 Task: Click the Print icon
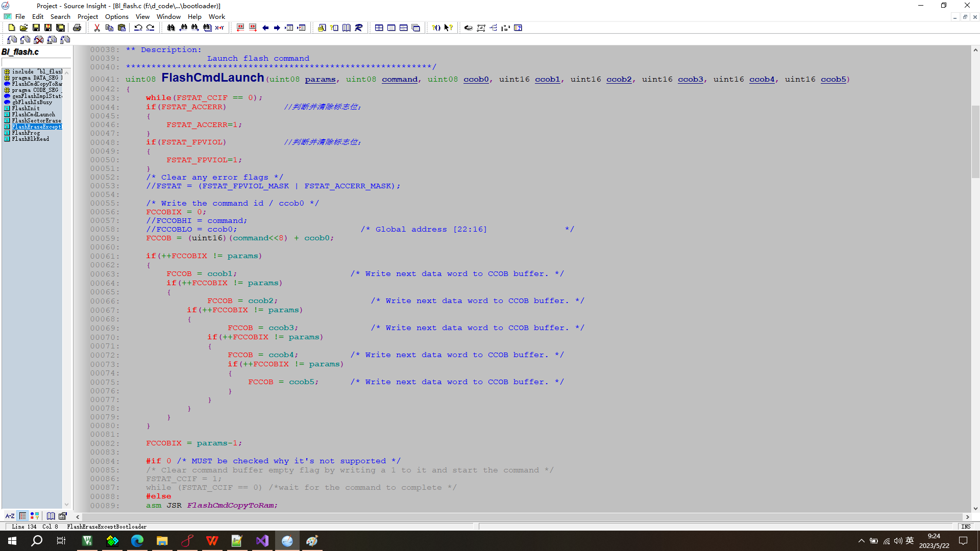click(77, 28)
